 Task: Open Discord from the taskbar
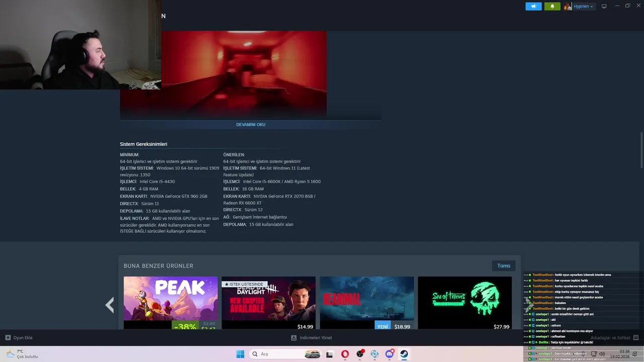(x=389, y=354)
